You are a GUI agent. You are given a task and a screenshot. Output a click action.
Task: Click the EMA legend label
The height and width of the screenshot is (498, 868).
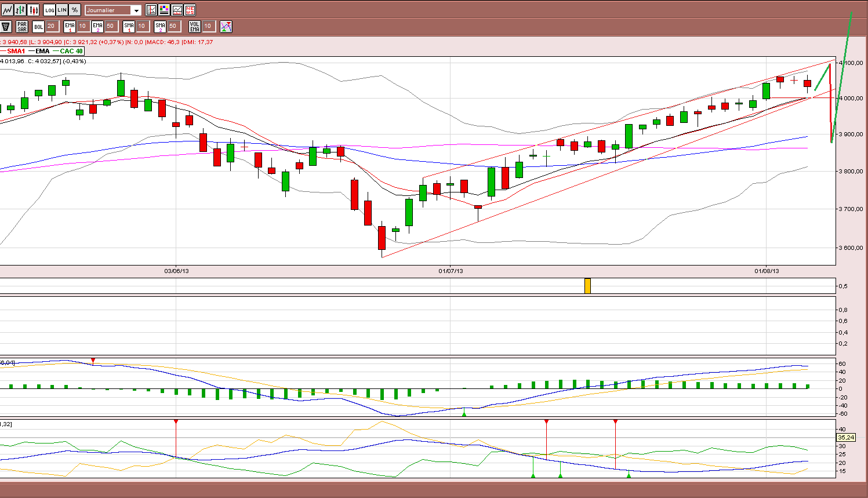pos(42,51)
